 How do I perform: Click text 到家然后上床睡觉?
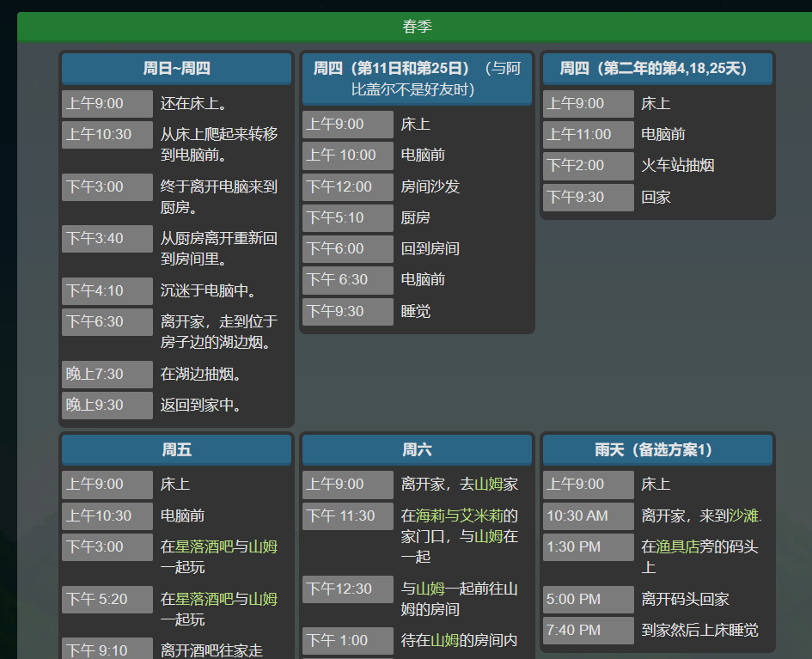(x=699, y=630)
